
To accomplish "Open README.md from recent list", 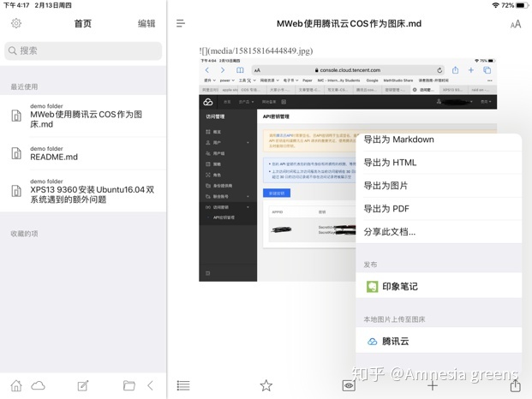I will pos(83,153).
